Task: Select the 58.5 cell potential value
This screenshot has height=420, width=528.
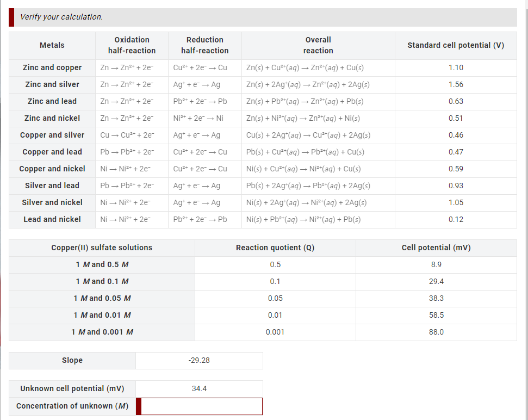Action: [x=436, y=315]
